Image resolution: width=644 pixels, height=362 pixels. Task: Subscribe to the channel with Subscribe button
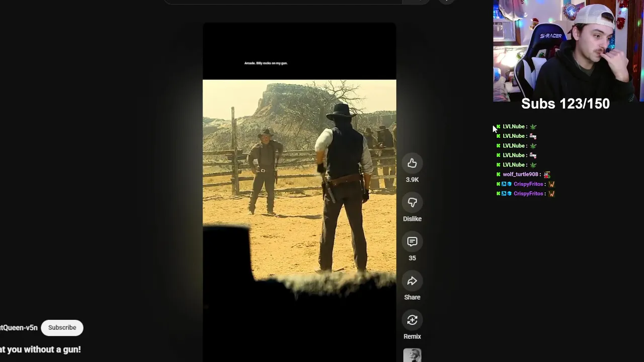(62, 328)
